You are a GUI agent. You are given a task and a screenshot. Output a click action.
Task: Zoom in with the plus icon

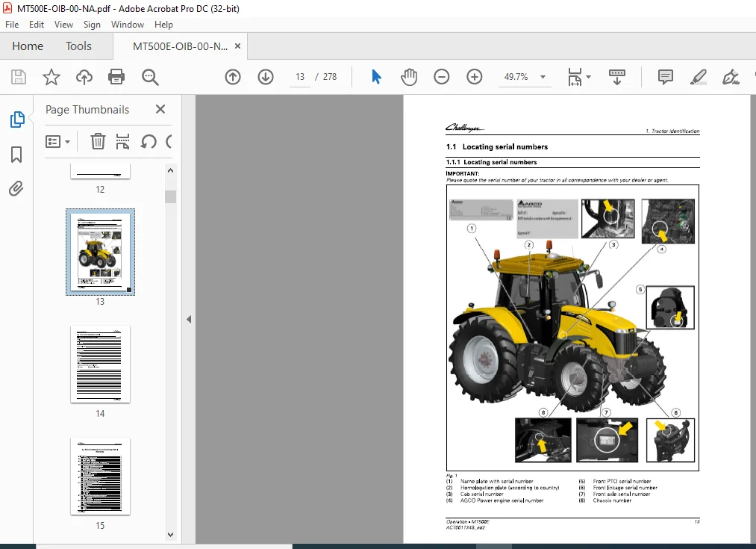475,77
